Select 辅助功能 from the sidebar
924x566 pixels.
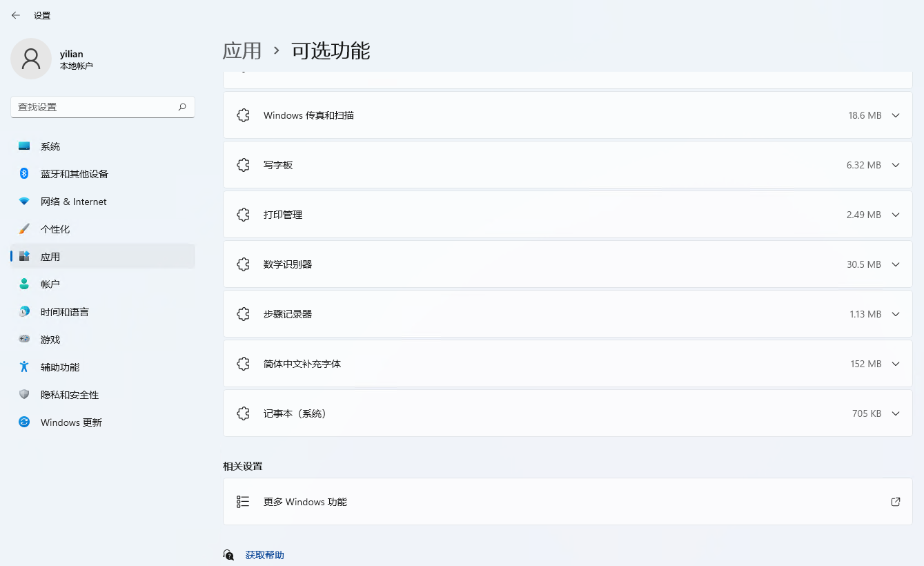pyautogui.click(x=60, y=367)
